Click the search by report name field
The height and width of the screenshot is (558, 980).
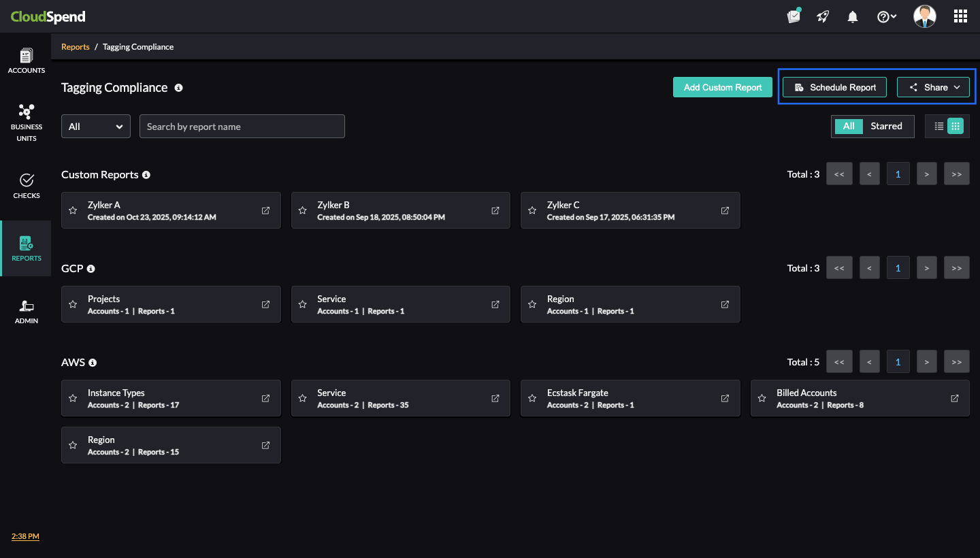click(x=242, y=126)
